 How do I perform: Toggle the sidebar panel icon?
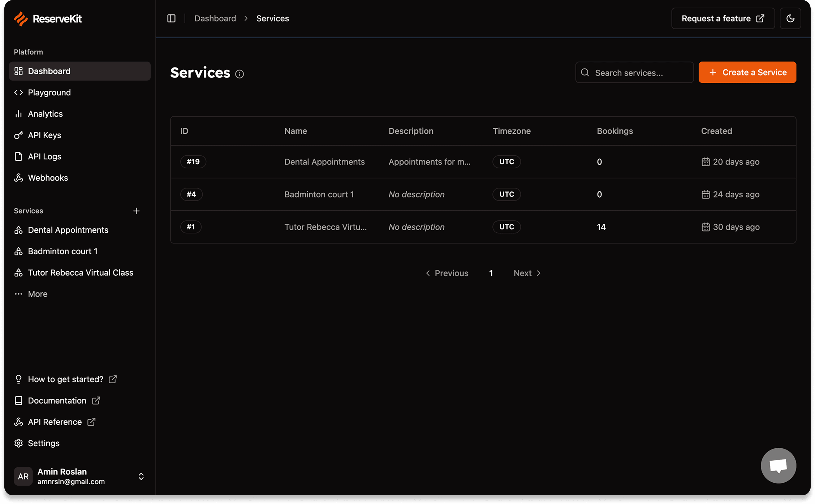[x=171, y=18]
